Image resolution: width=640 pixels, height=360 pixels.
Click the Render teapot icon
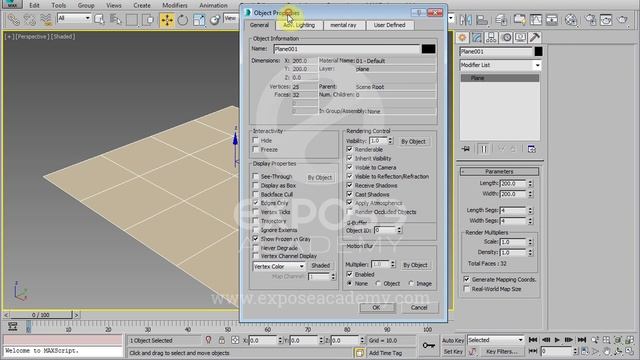click(622, 20)
